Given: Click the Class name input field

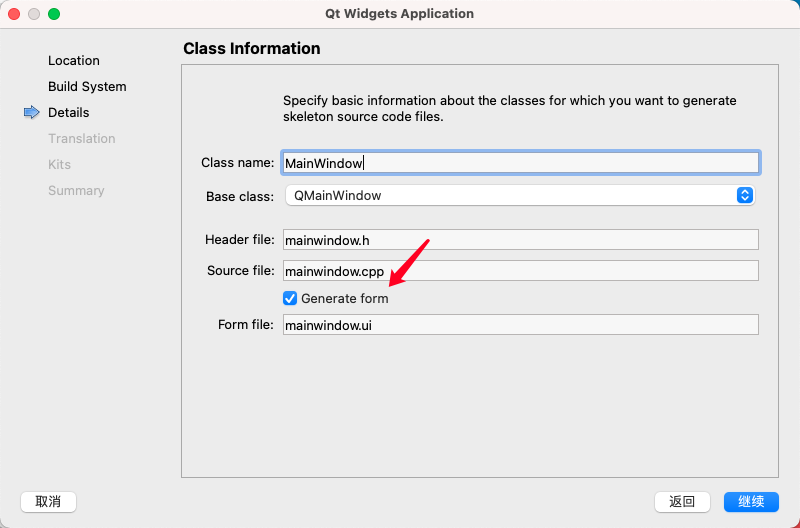Looking at the screenshot, I should pos(520,163).
